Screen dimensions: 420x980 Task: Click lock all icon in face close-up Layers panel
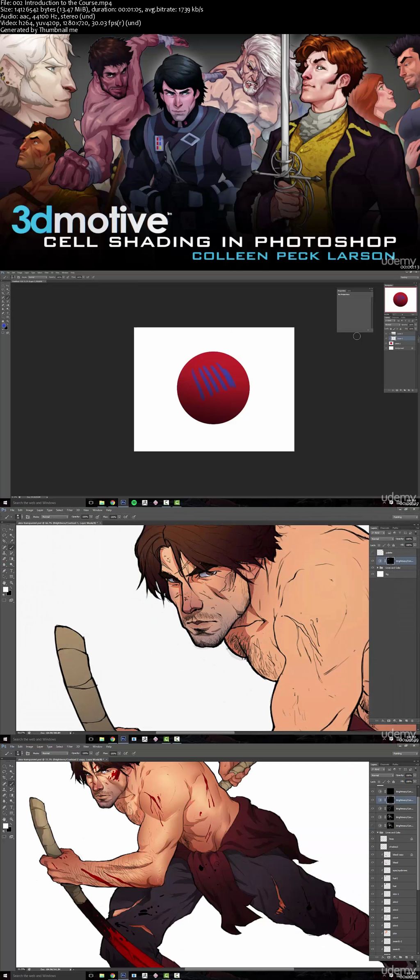[x=393, y=545]
